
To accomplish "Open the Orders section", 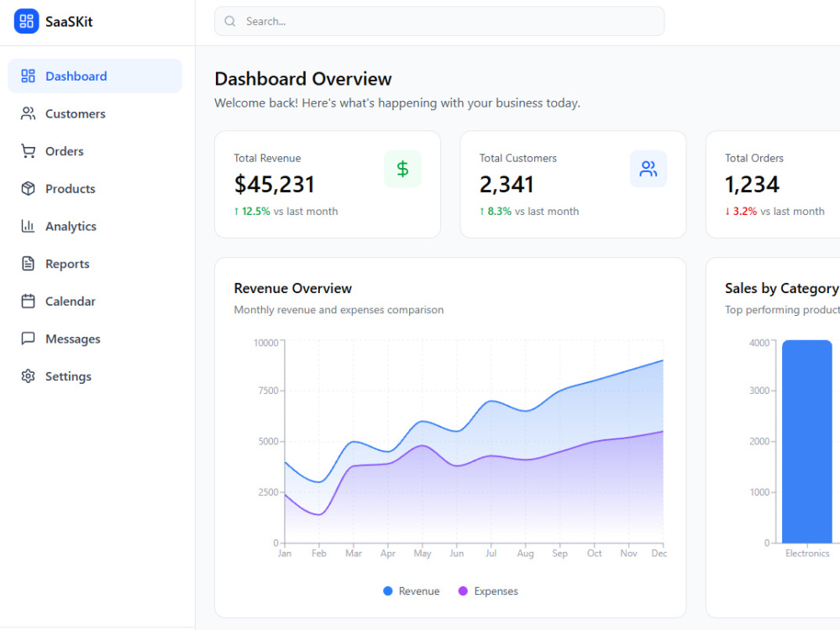I will point(95,151).
